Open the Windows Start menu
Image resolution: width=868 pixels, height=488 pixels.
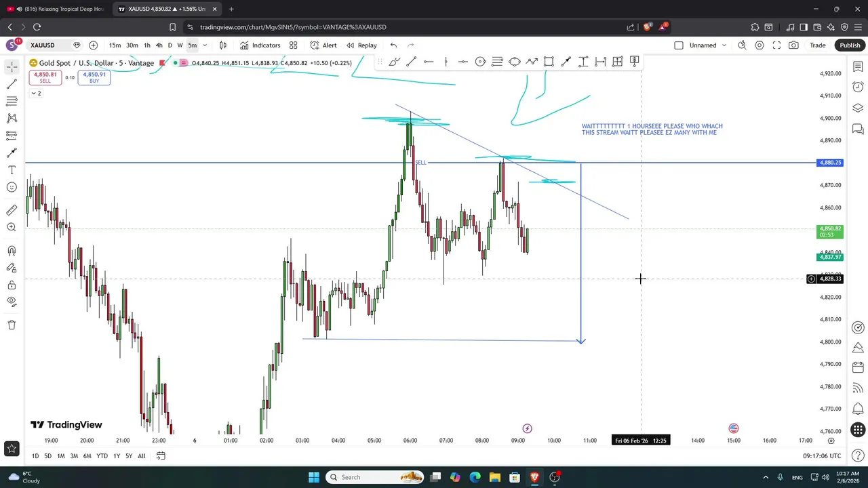click(314, 477)
